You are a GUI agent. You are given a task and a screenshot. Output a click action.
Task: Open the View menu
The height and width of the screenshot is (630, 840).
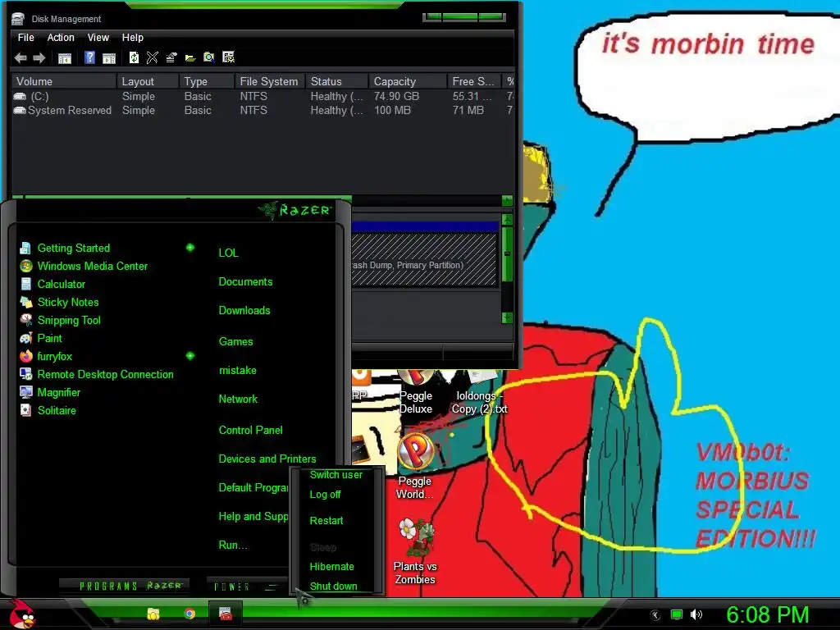[98, 38]
